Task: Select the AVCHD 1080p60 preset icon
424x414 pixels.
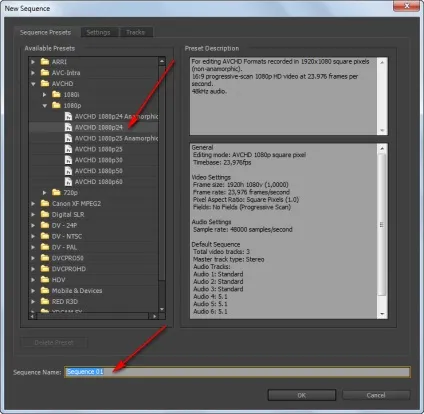Action: 68,182
